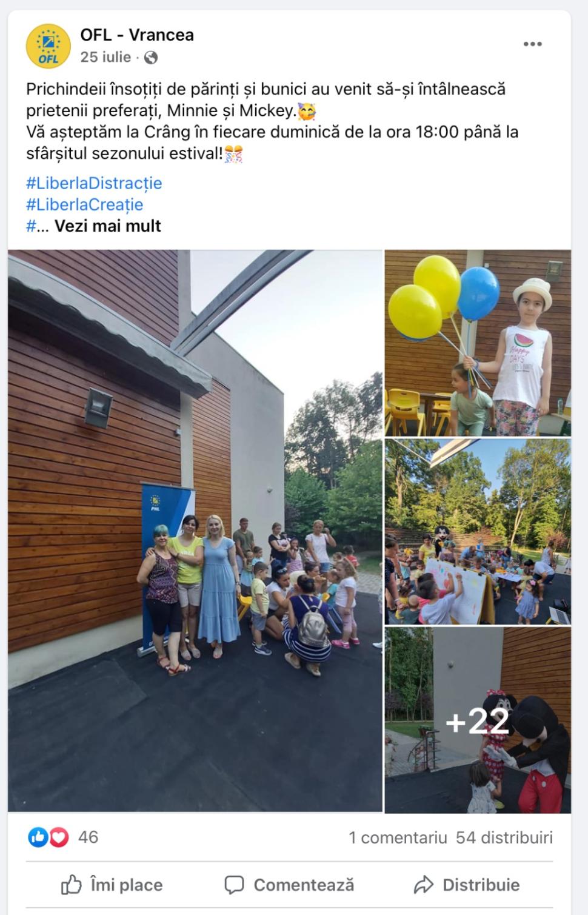The height and width of the screenshot is (915, 588).
Task: View the 46 reactions count
Action: pyautogui.click(x=88, y=837)
